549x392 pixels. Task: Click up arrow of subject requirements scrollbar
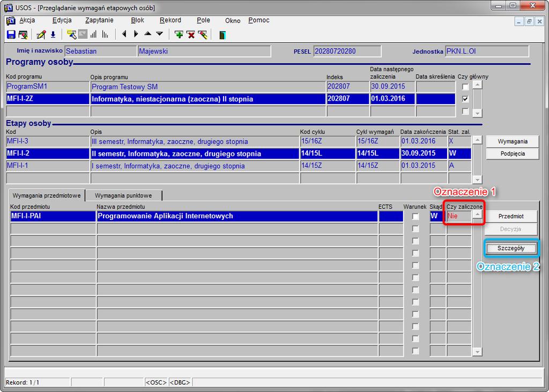[x=477, y=214]
